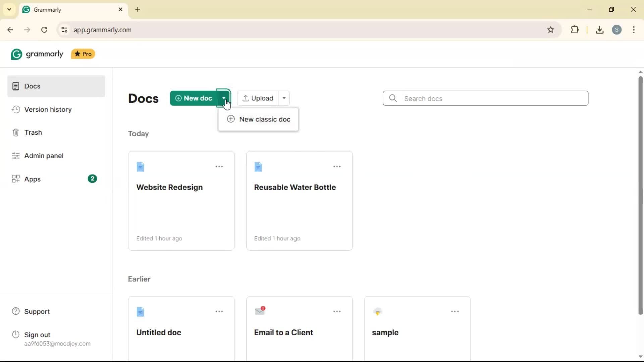Click the scrollbar down arrow
Viewport: 644px width, 362px height.
(640, 357)
